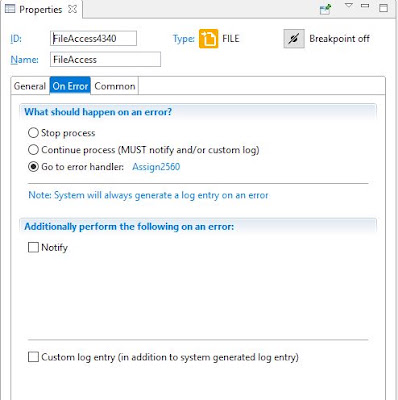Close the Properties view tab
This screenshot has height=400, width=398.
[72, 9]
